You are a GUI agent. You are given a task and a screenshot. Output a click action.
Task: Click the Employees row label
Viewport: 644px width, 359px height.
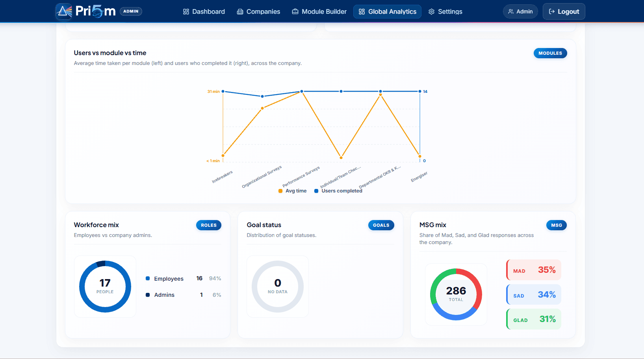tap(169, 279)
